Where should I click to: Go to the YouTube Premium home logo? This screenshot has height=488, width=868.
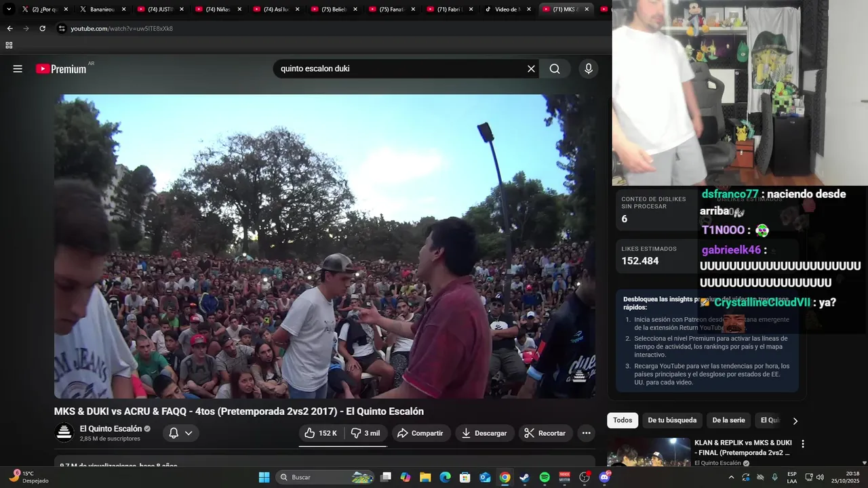tap(61, 68)
